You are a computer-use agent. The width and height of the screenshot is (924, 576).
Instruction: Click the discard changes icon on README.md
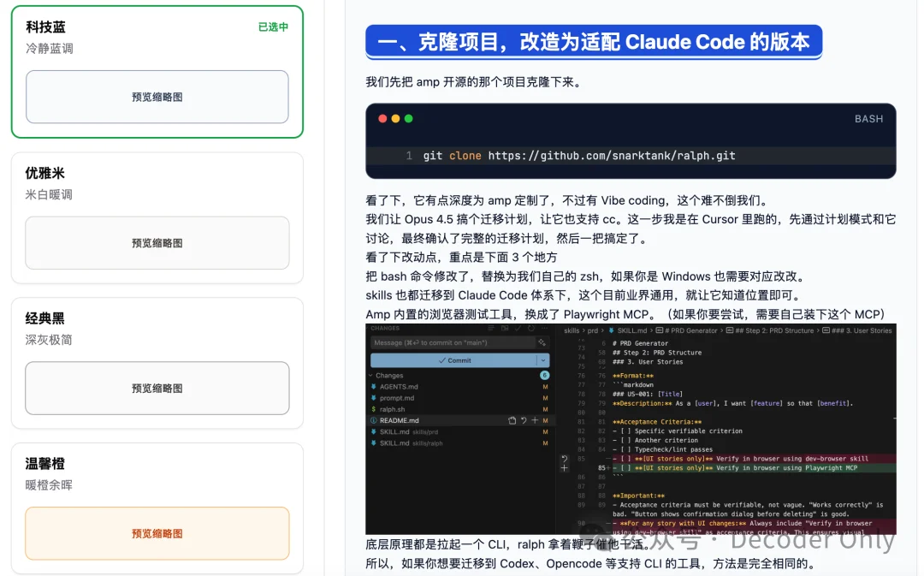[524, 420]
